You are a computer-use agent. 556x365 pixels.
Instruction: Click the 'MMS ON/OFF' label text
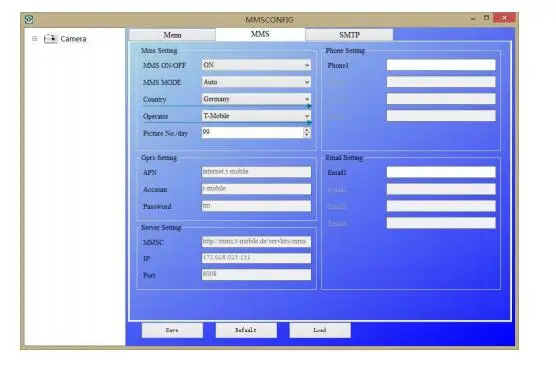165,66
